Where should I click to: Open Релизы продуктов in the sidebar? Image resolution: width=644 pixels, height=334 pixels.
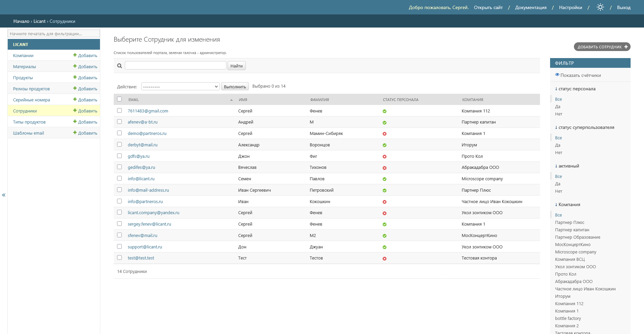click(31, 89)
